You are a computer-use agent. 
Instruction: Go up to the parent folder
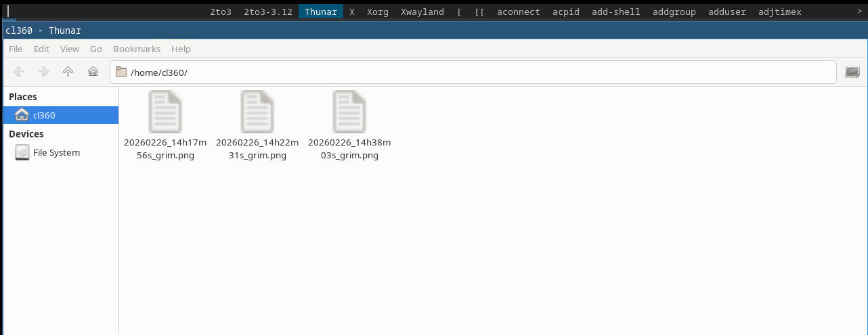coord(68,72)
